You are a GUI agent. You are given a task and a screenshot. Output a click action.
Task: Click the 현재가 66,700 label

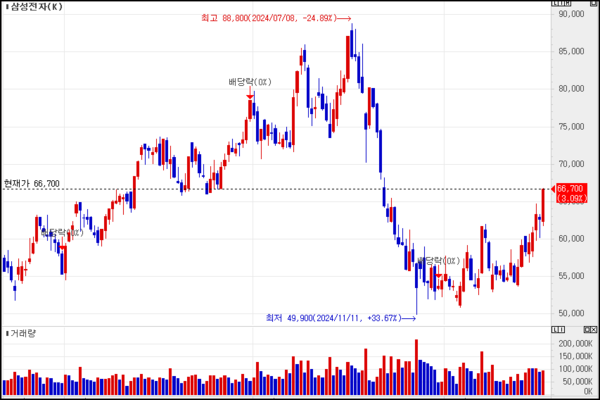(x=32, y=184)
